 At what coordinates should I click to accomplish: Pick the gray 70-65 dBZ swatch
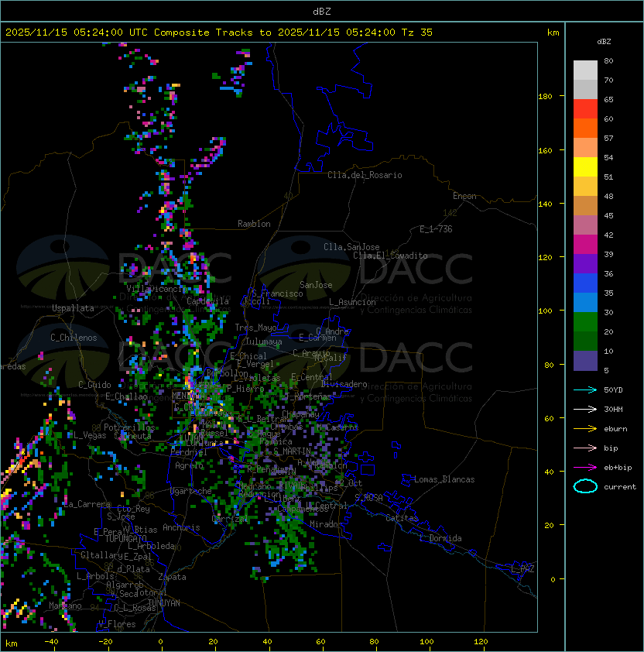point(585,89)
